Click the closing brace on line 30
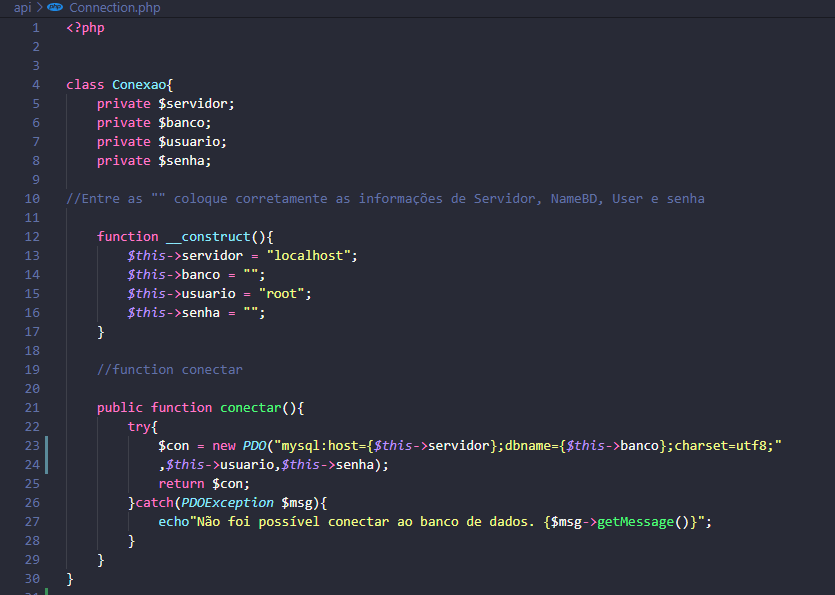Screen dimensions: 835x595 click(x=69, y=578)
